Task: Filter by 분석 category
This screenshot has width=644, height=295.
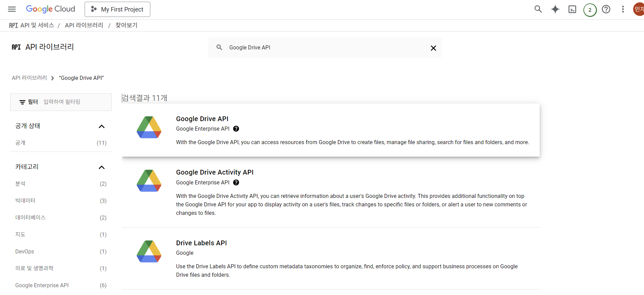Action: (x=61, y=184)
